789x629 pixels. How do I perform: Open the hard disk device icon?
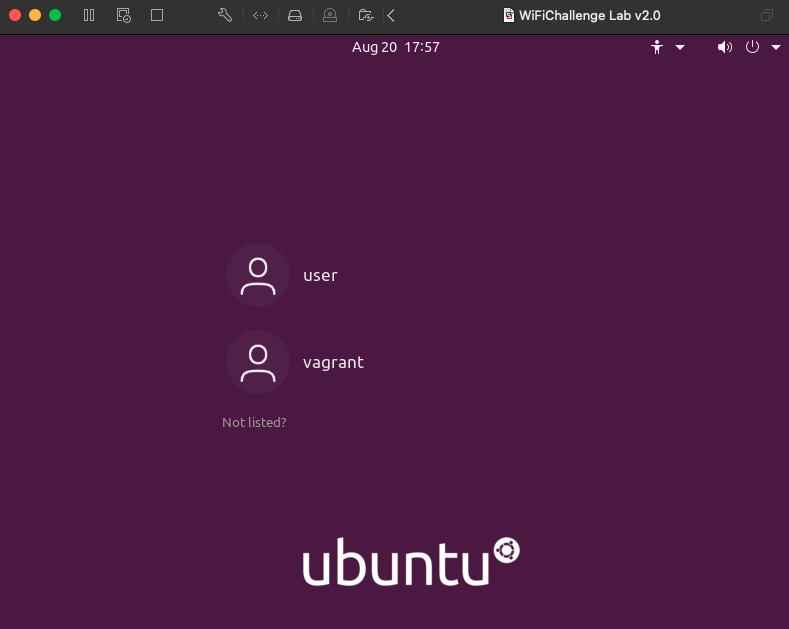pos(295,16)
